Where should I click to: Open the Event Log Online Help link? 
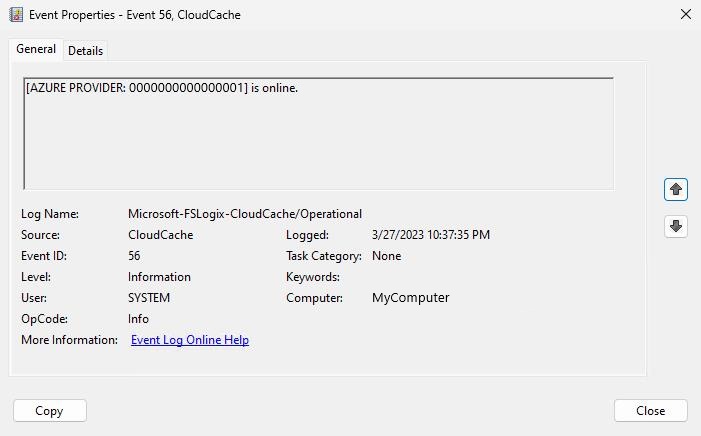(190, 340)
